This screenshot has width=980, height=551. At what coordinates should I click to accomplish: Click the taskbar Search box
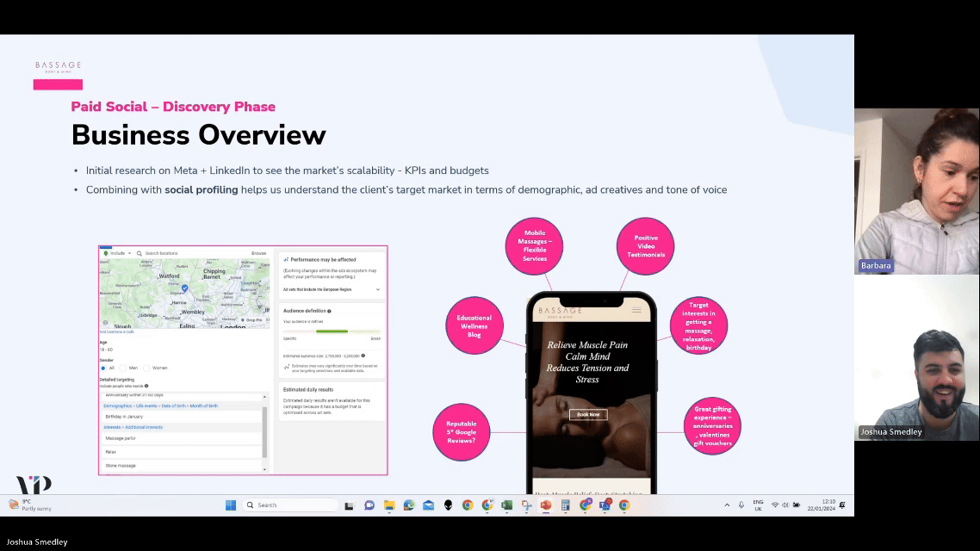290,505
